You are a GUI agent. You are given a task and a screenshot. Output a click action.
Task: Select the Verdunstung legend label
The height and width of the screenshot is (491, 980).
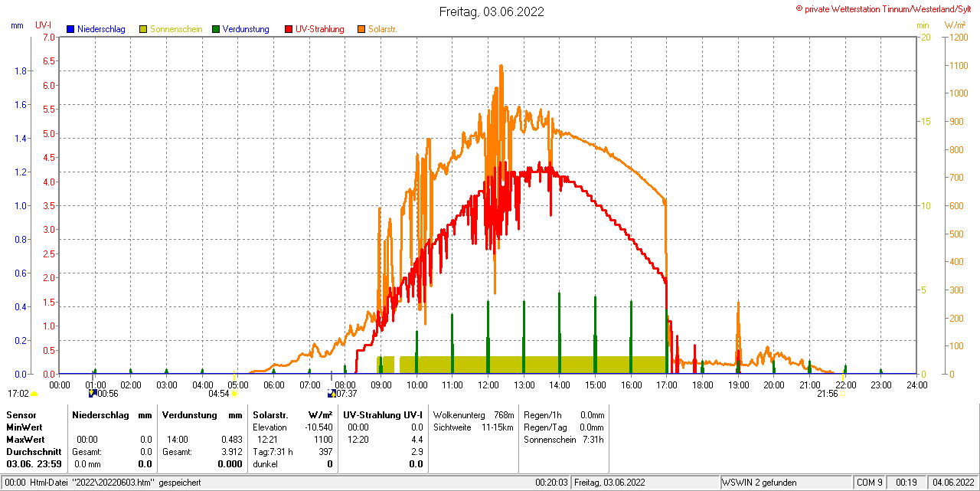coord(247,29)
